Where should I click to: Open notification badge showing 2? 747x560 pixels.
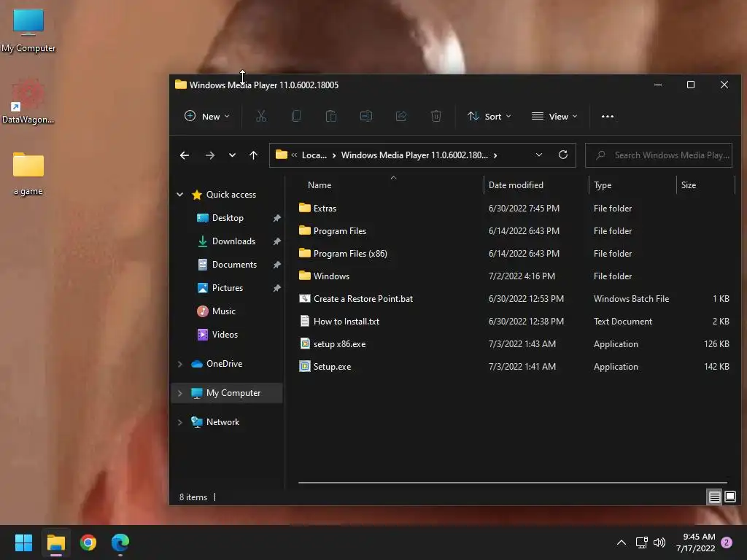pos(727,542)
